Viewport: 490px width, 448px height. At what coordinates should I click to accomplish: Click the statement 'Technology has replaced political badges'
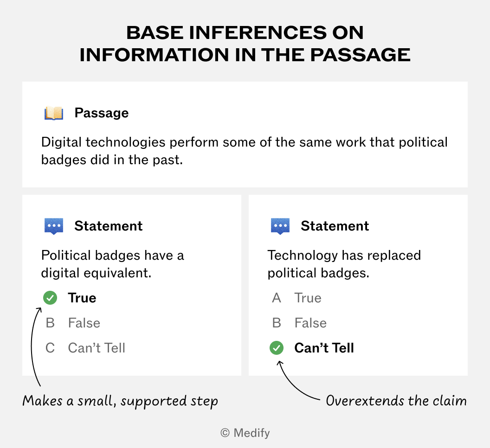coord(344,264)
